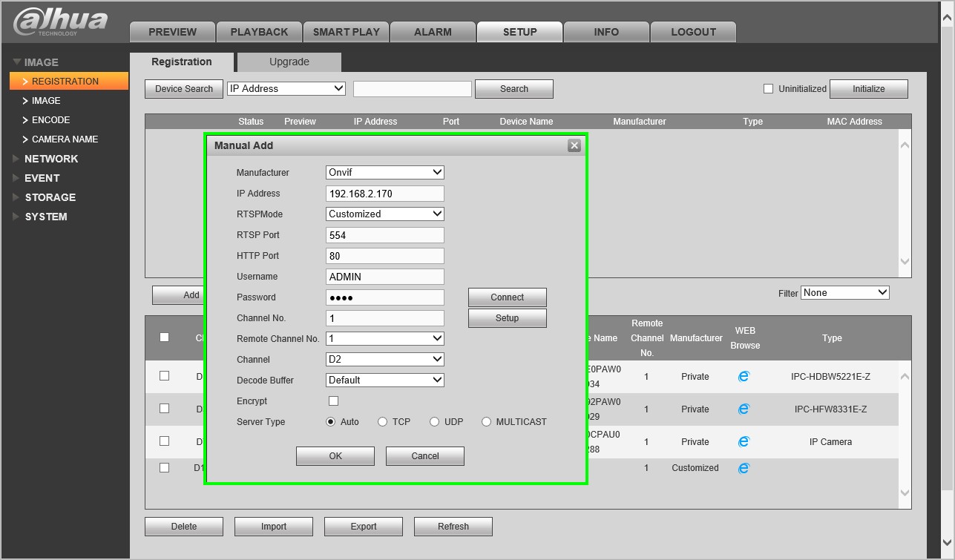Focus the Username field
Image resolution: width=955 pixels, height=560 pixels.
pyautogui.click(x=385, y=277)
